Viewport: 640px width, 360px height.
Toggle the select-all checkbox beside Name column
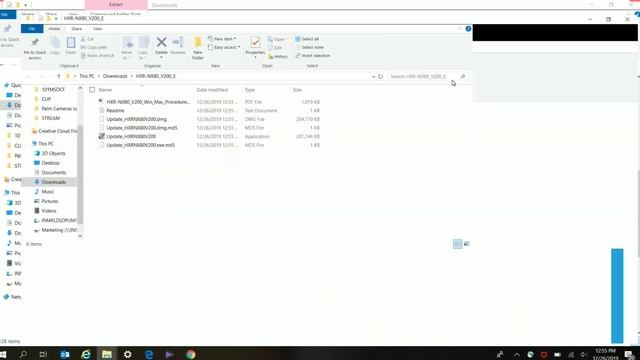[x=92, y=90]
